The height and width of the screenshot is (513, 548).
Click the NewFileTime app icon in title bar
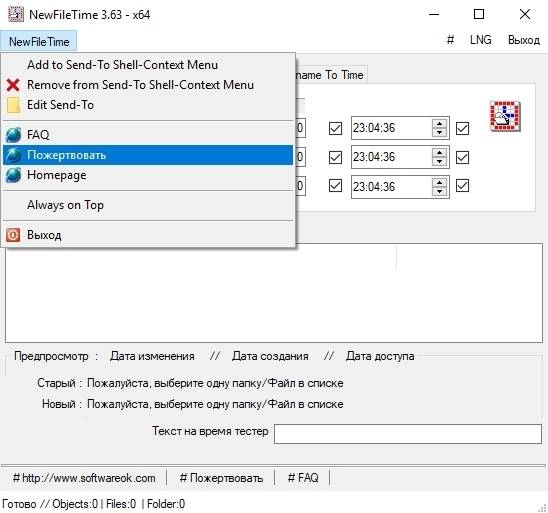click(16, 14)
